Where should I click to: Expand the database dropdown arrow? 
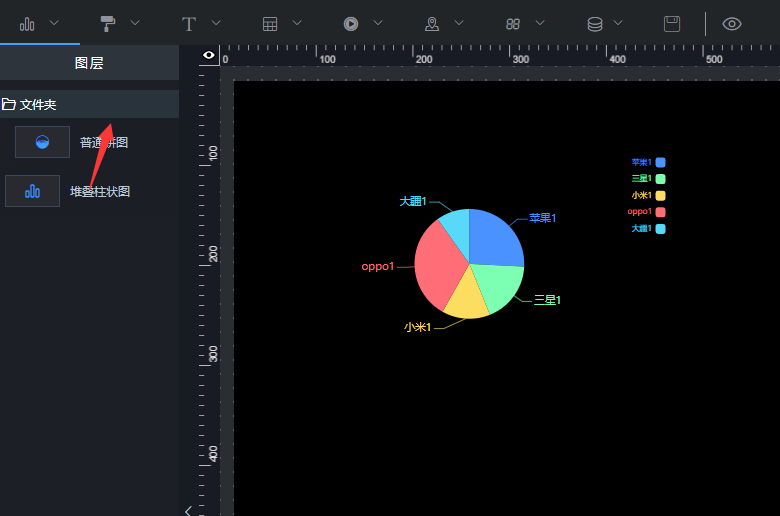[x=618, y=23]
